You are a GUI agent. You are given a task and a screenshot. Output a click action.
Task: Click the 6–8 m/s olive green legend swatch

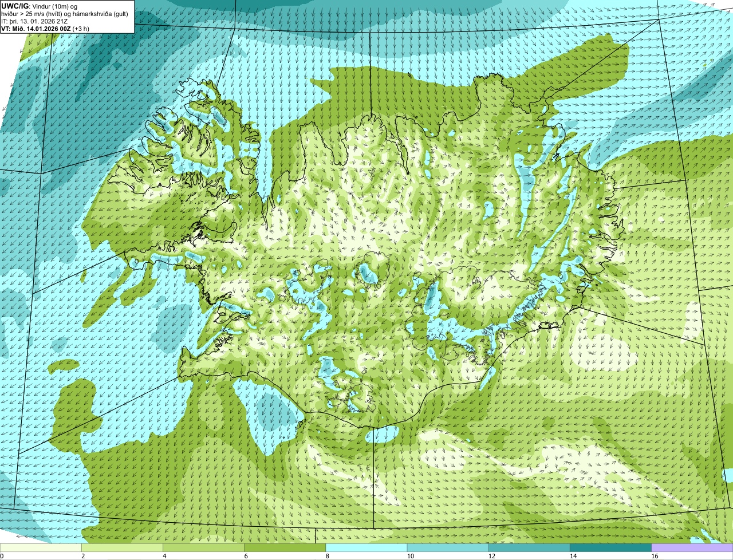[x=285, y=548]
